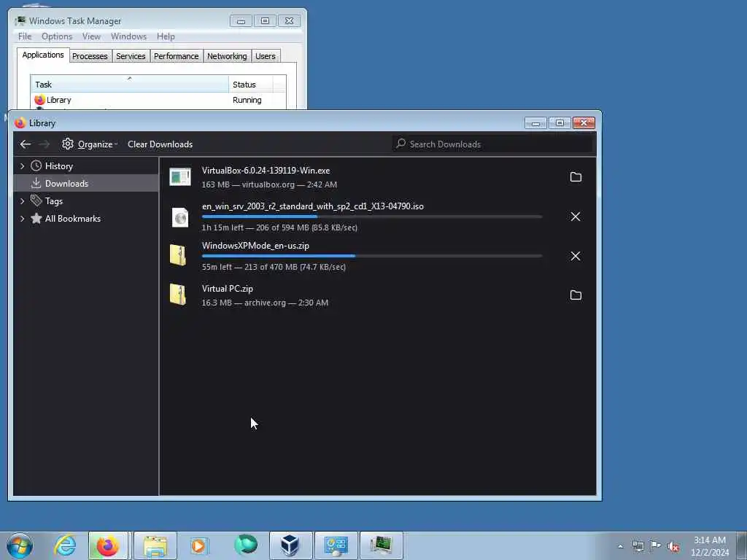Viewport: 747px width, 560px height.
Task: Select the Virtual PC.zip filename
Action: (x=228, y=289)
